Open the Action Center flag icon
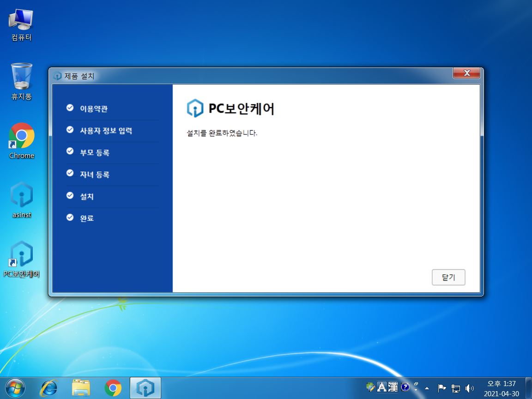Viewport: 532px width, 399px height. click(x=441, y=388)
